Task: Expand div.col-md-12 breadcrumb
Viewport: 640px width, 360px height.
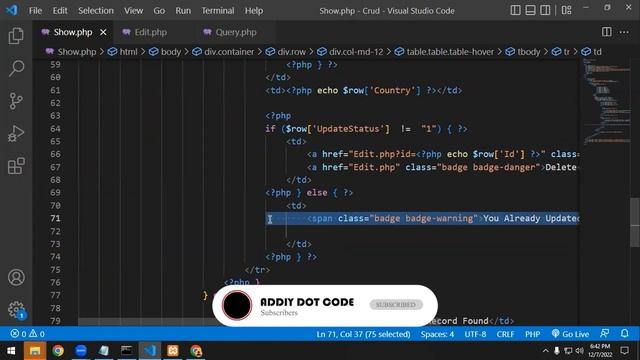Action: (x=350, y=52)
